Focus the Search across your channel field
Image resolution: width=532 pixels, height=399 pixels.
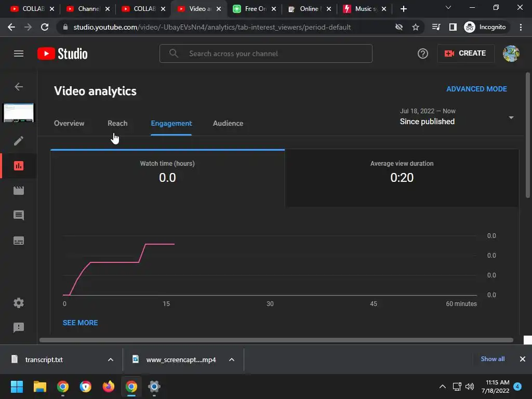point(266,54)
